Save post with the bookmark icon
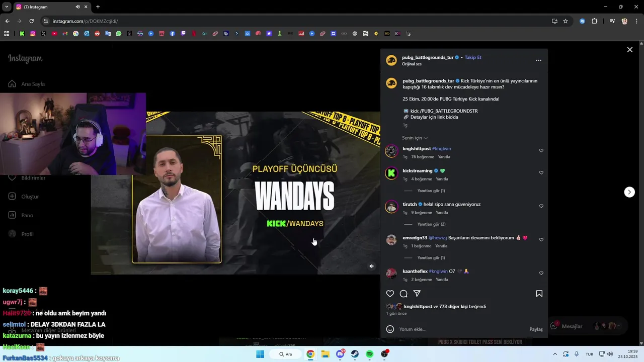The height and width of the screenshot is (362, 644). pyautogui.click(x=539, y=294)
